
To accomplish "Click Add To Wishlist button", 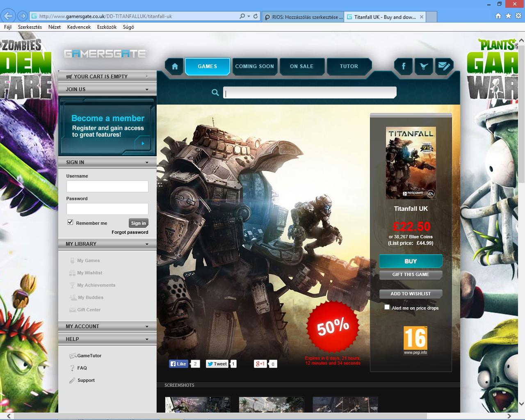I will pos(411,294).
